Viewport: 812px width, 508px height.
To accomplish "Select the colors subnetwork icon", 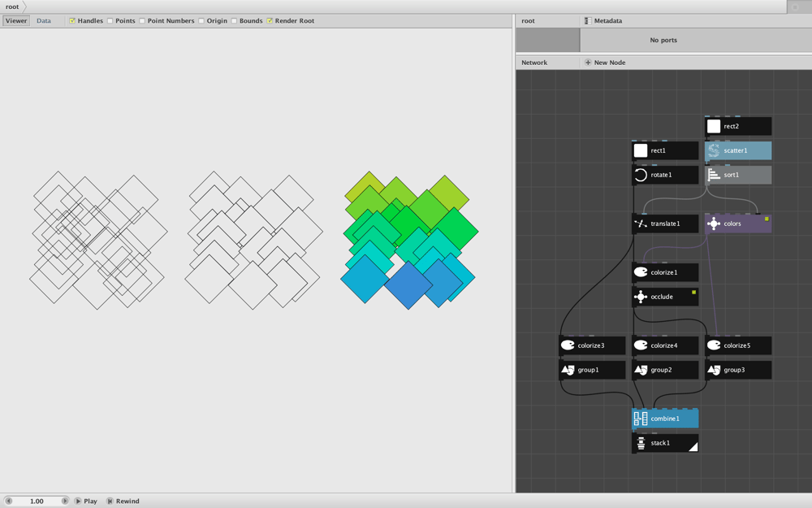I will (x=714, y=224).
